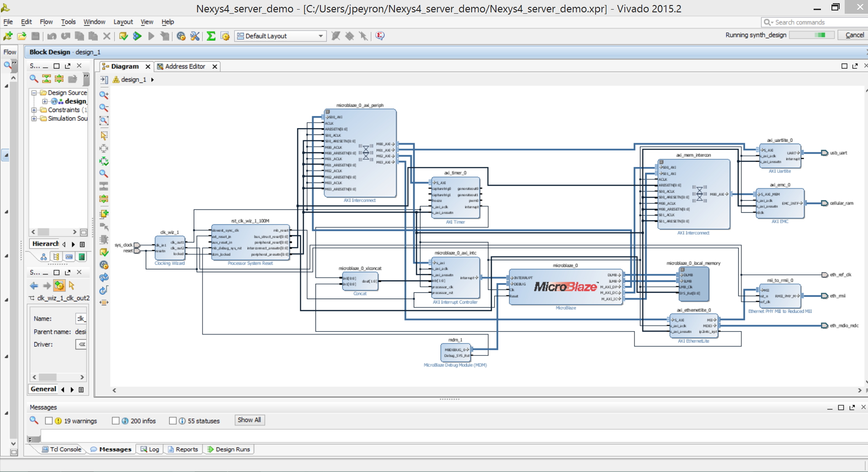Zoom in on the diagram canvas
Image resolution: width=868 pixels, height=472 pixels.
pyautogui.click(x=104, y=95)
